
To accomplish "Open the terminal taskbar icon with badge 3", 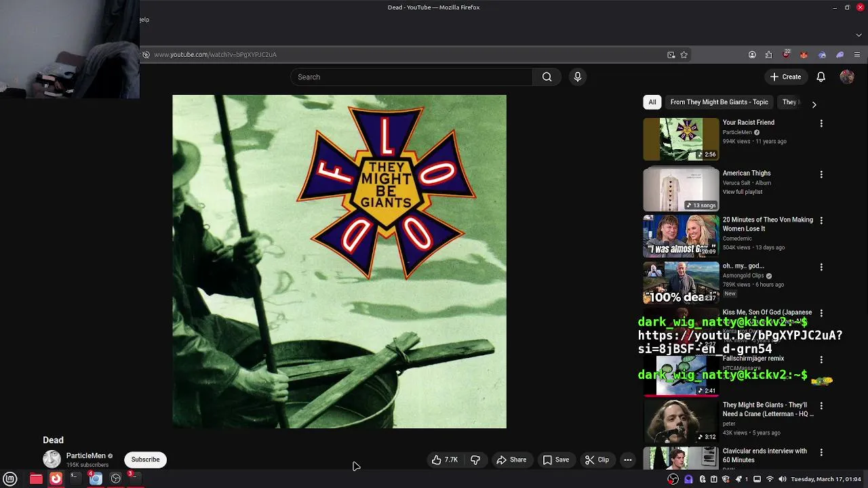I will (x=135, y=479).
